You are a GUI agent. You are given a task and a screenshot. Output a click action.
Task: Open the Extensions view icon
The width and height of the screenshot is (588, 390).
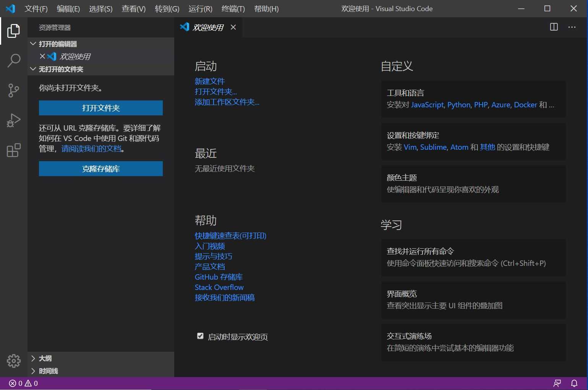14,150
